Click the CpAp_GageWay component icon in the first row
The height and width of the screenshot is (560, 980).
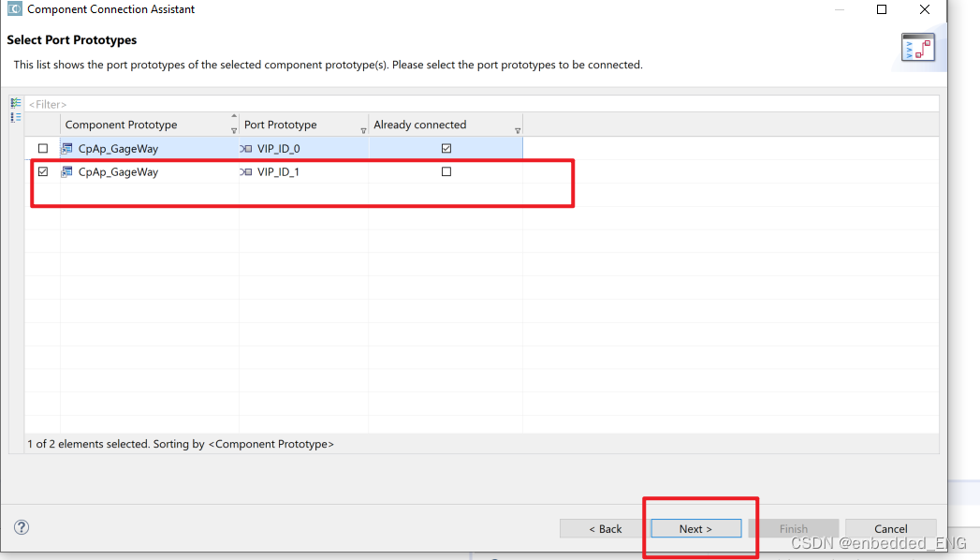click(x=66, y=147)
